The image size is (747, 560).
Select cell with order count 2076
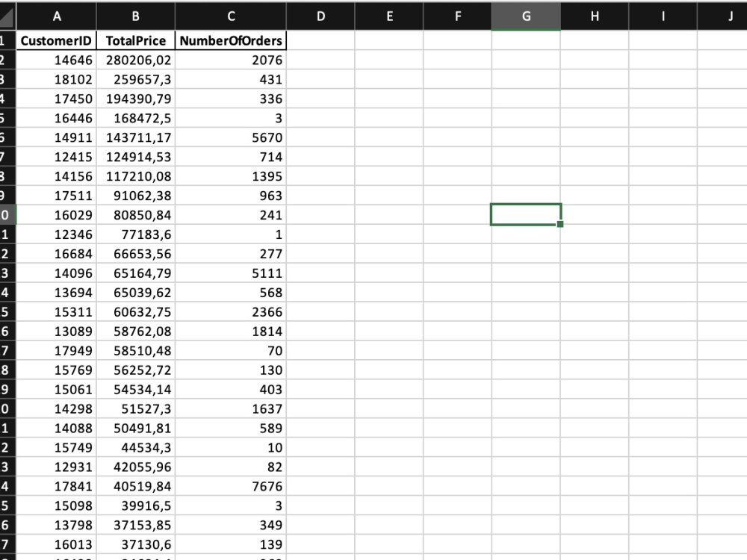point(231,60)
